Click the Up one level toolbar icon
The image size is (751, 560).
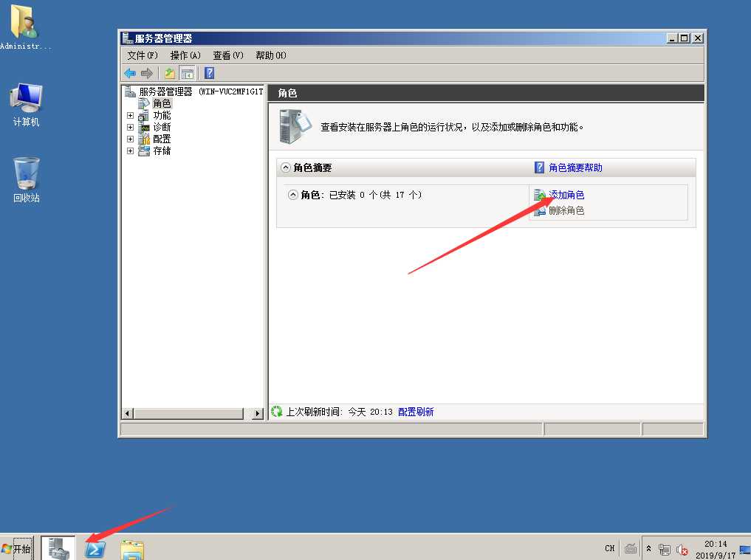[x=170, y=73]
